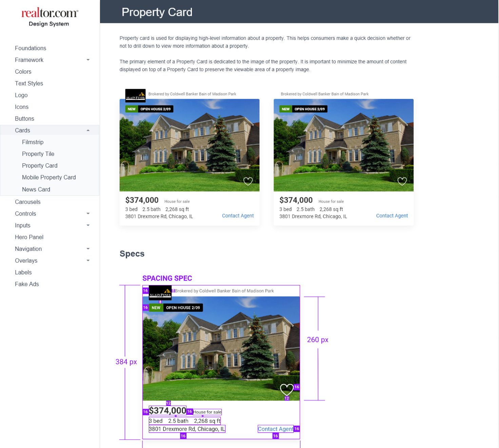Click OPEN HOUSE 2/09 badge on second card
499x448 pixels.
(309, 109)
